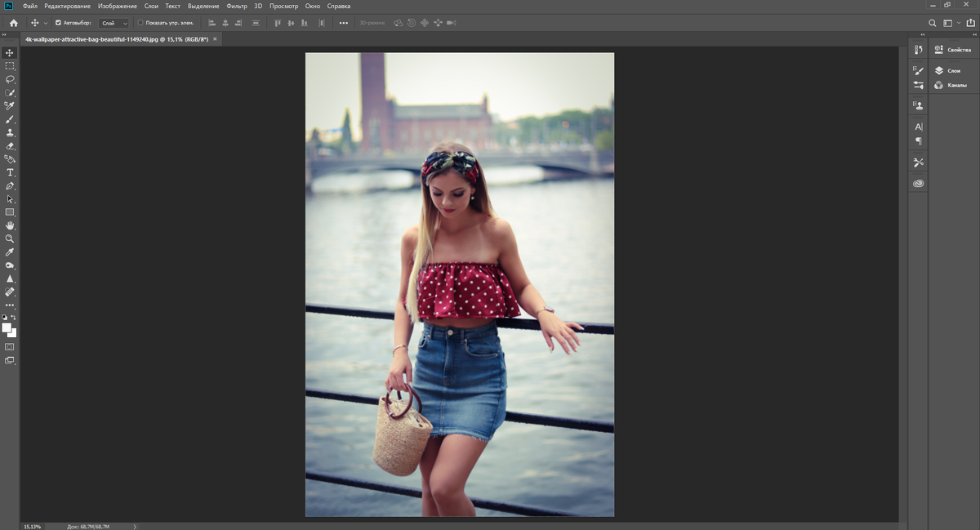Select the Pen tool
Viewport: 980px width, 530px height.
point(10,185)
